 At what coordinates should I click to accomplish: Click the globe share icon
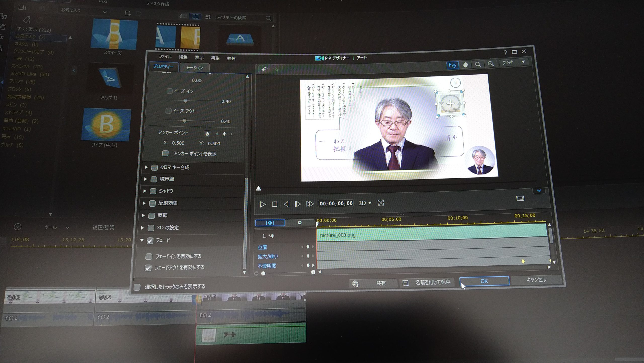tap(355, 284)
